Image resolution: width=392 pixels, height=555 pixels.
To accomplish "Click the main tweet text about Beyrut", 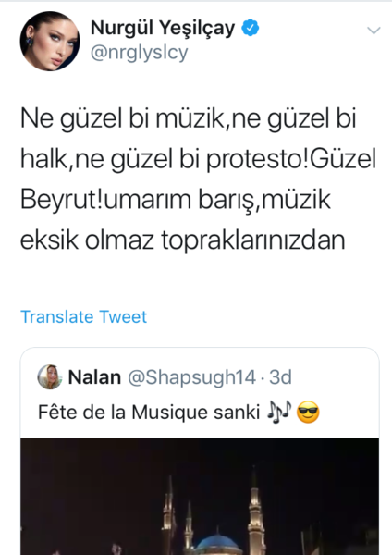I will pos(198,179).
